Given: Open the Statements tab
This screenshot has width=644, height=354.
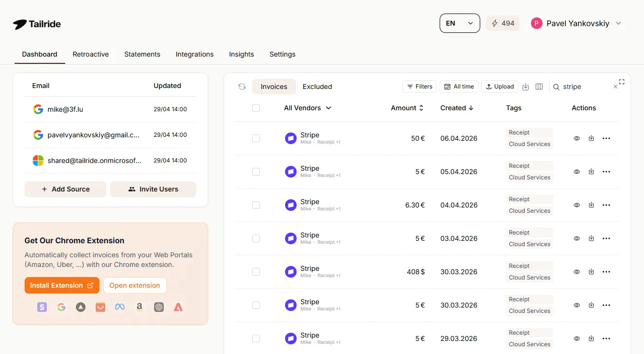Looking at the screenshot, I should click(x=142, y=54).
